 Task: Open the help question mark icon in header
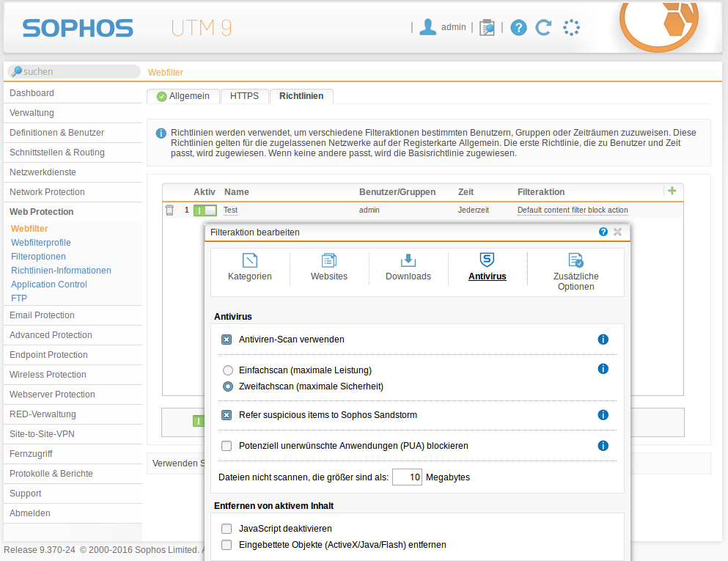click(x=518, y=28)
